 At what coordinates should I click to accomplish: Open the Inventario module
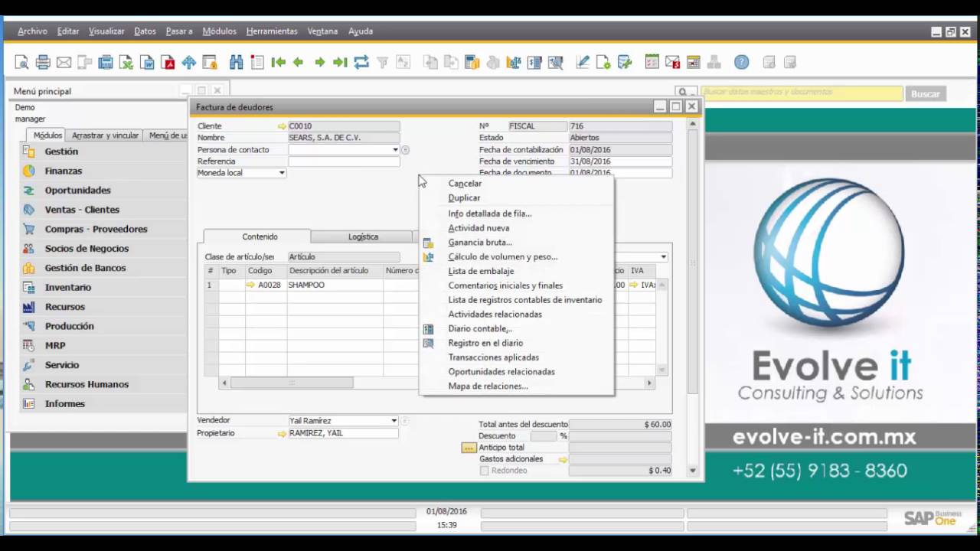pyautogui.click(x=68, y=288)
